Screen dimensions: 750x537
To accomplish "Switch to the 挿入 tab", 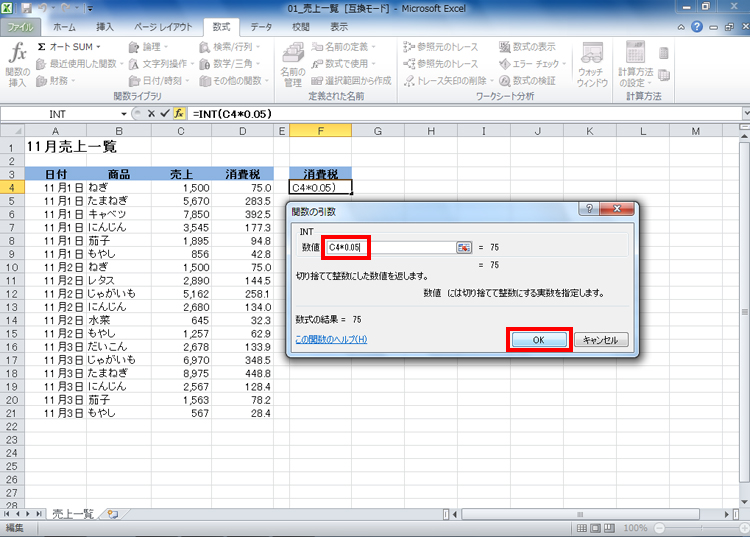I will pos(105,27).
